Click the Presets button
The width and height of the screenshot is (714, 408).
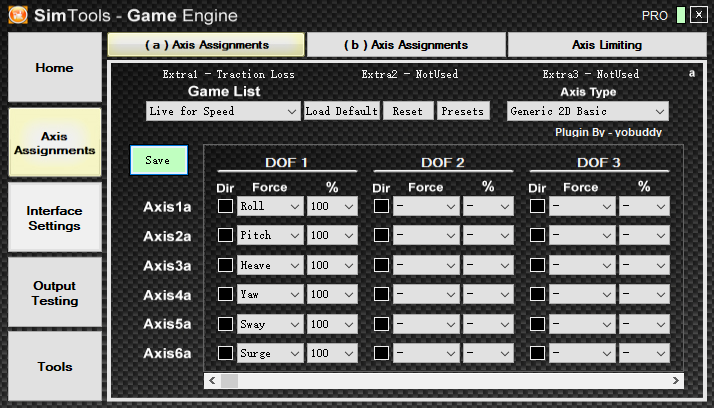(462, 111)
